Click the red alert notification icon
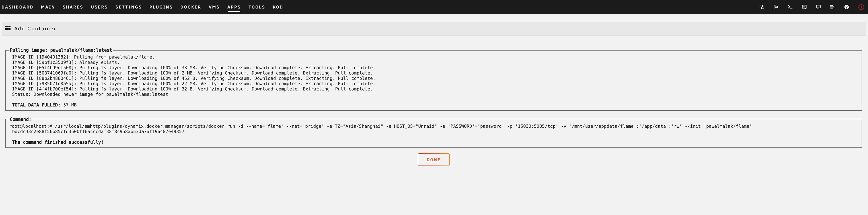The height and width of the screenshot is (215, 868). tap(861, 7)
